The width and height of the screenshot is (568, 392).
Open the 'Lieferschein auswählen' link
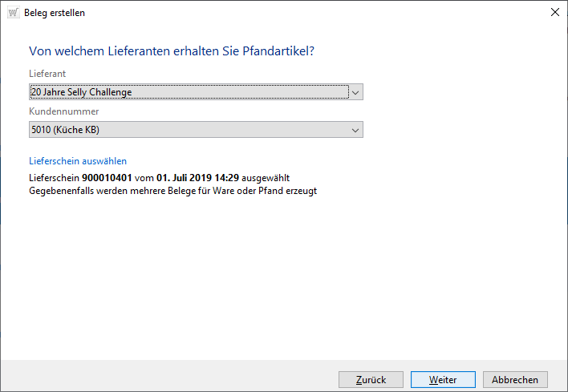click(78, 161)
